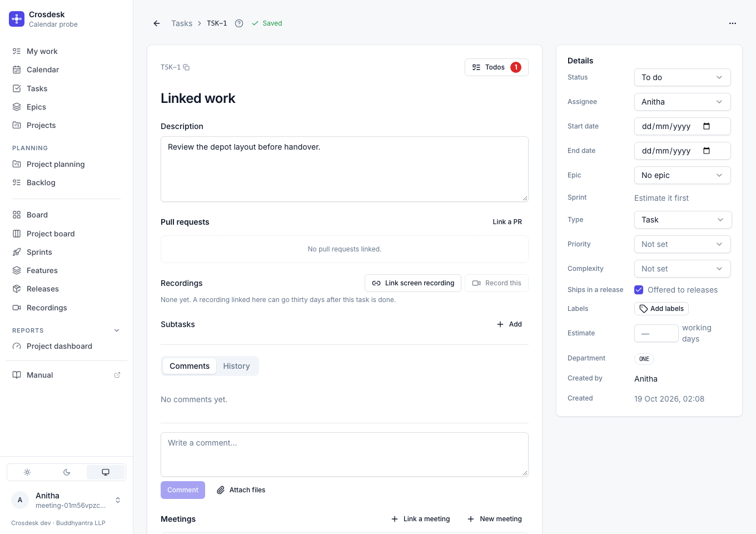Switch to dark theme moon icon
The width and height of the screenshot is (756, 534).
[67, 472]
